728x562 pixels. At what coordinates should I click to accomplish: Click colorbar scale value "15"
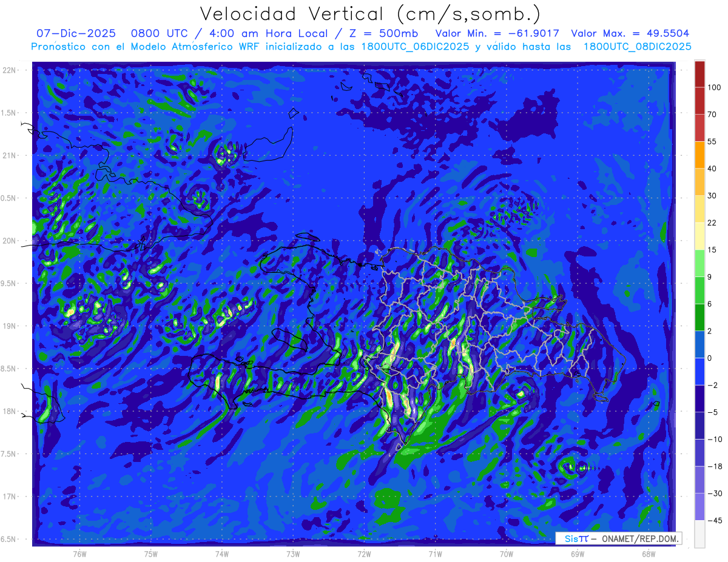point(712,250)
